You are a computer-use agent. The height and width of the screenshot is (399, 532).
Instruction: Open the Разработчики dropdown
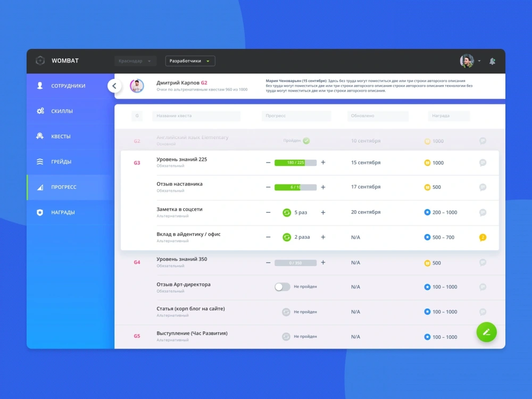tap(190, 61)
